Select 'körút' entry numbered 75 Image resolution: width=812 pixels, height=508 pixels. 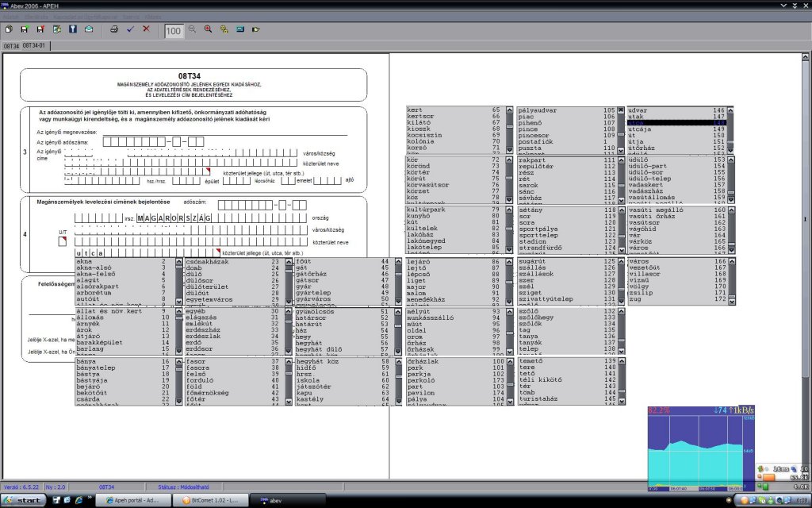pyautogui.click(x=454, y=179)
